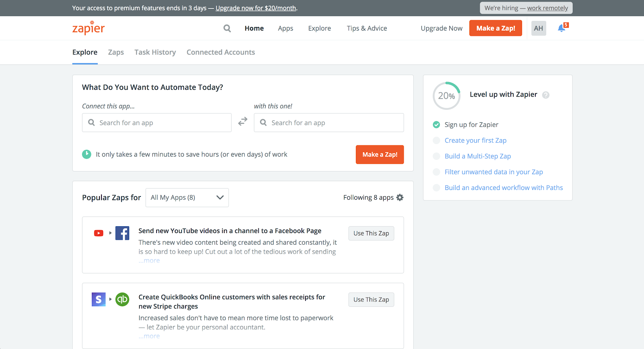Viewport: 644px width, 349px height.
Task: Expand ...more under QuickBooks Zap description
Action: pos(149,336)
